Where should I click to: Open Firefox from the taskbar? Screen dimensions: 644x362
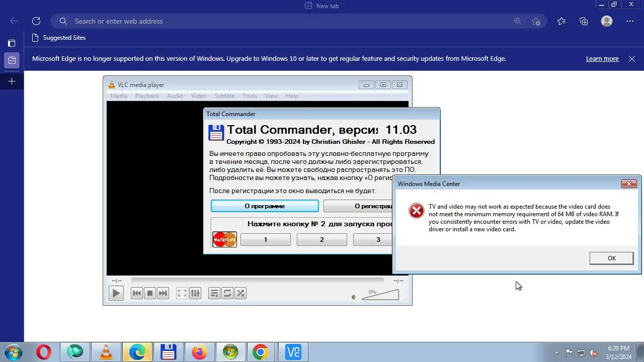point(199,352)
